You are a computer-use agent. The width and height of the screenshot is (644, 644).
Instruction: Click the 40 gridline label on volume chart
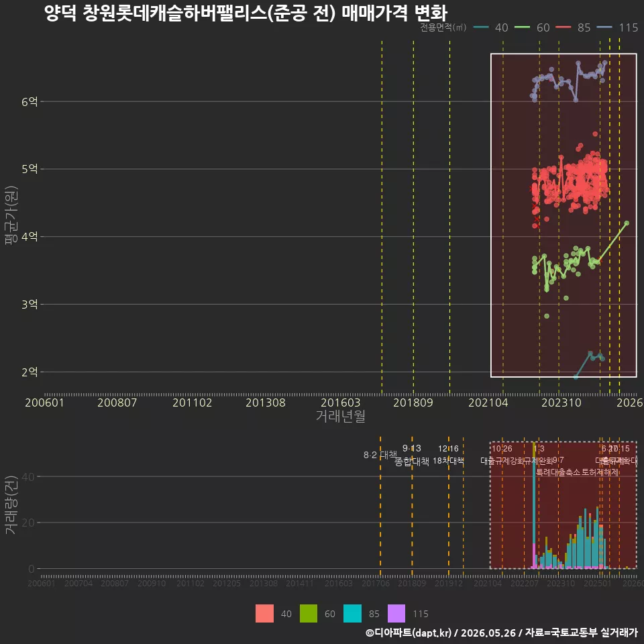29,477
